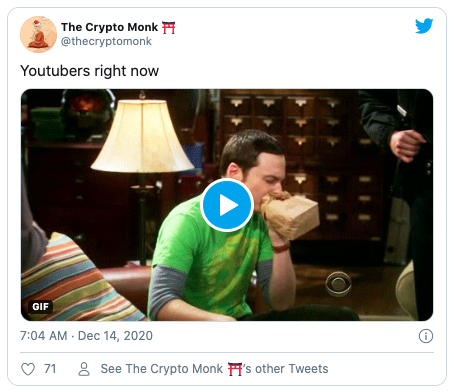
Task: Open the 7:04 AM · Dec 14, 2020 timestamp
Action: 86,336
